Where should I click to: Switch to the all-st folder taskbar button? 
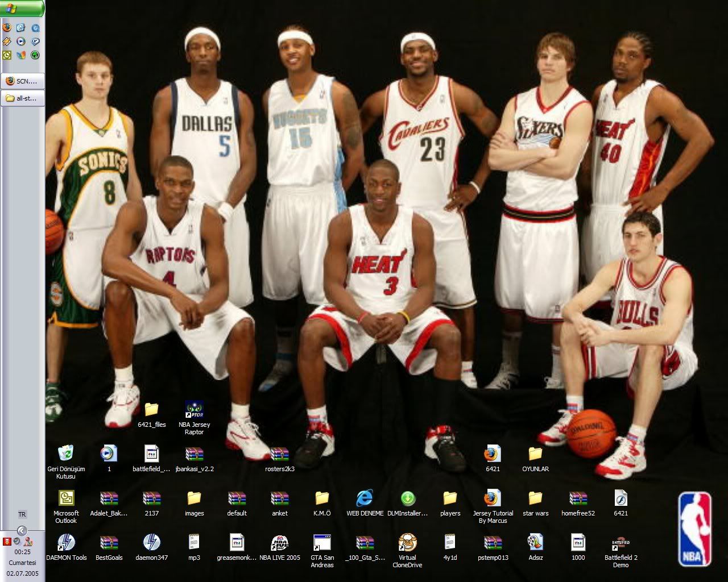23,98
